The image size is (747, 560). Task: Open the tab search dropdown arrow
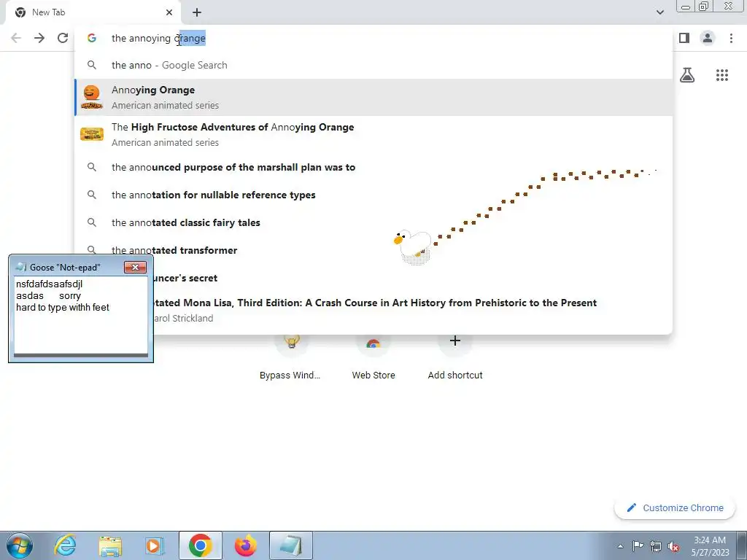[659, 12]
